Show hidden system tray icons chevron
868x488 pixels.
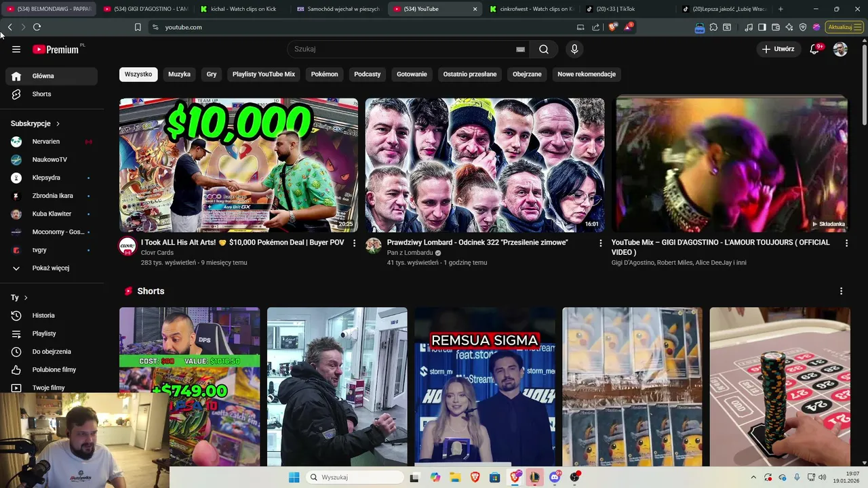click(753, 477)
